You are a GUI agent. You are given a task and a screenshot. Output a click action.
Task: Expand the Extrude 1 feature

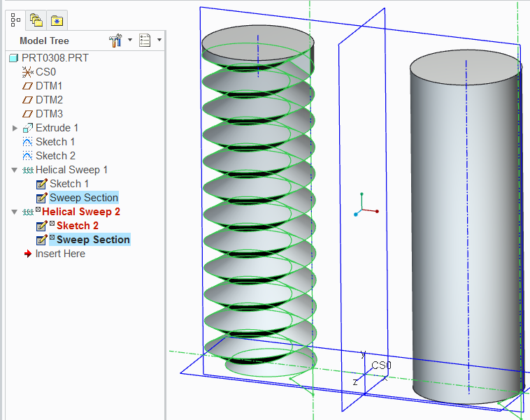point(15,128)
